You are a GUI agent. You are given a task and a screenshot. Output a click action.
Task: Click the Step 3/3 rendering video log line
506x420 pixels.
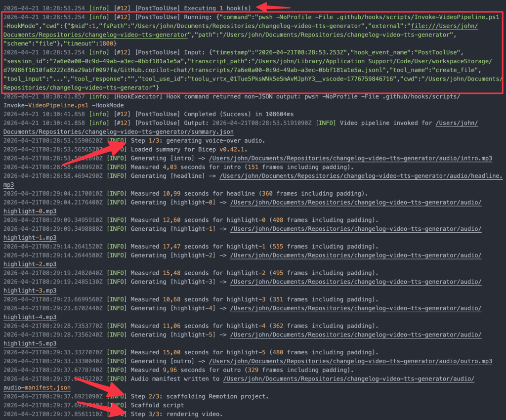point(113,414)
